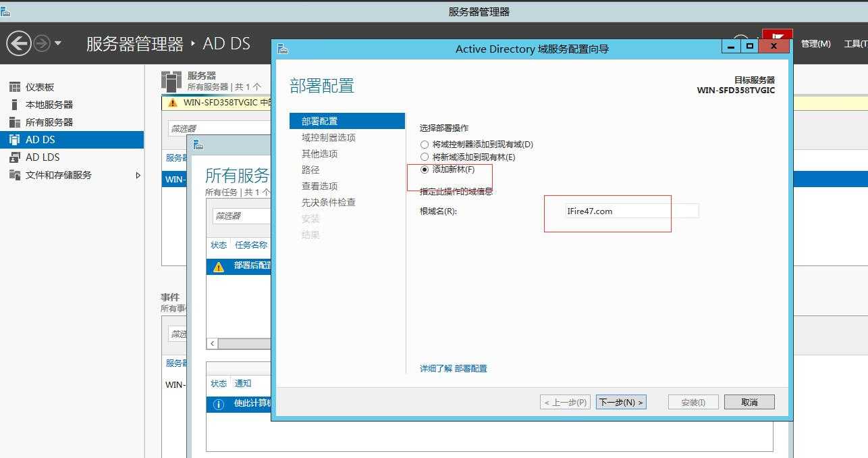This screenshot has height=458, width=868.
Task: Expand the File and Storage Services arrow
Action: 138,175
